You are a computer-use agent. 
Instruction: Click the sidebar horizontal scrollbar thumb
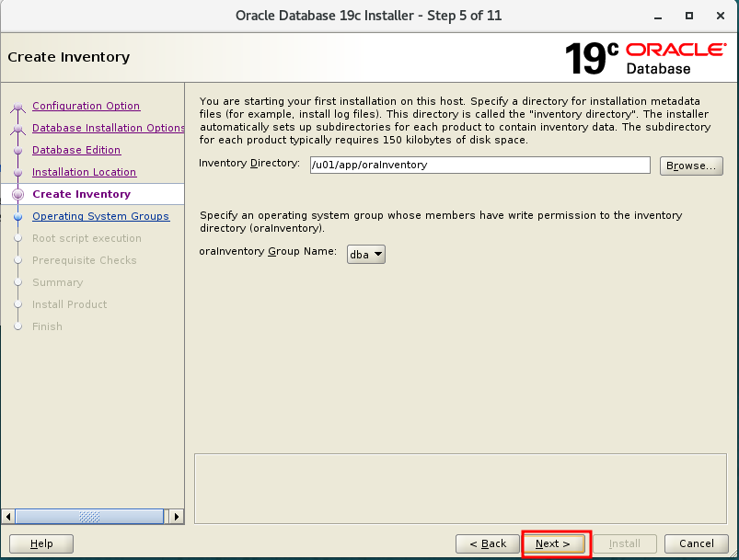[x=89, y=517]
